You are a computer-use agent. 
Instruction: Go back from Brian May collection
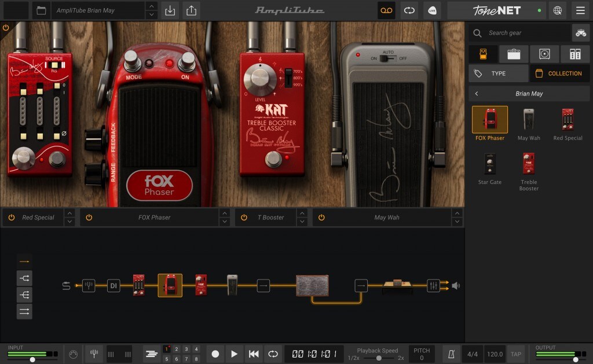click(x=477, y=93)
